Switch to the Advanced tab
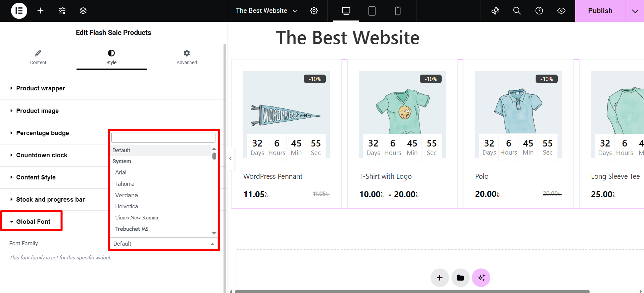The image size is (644, 293). tap(187, 57)
